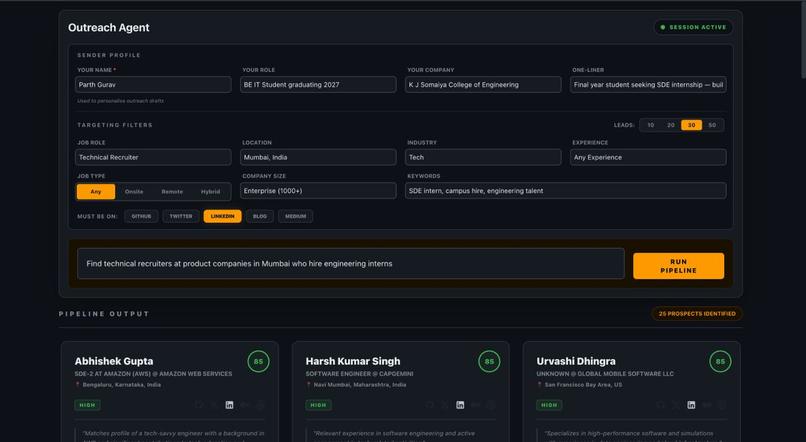Open Harsh Kumar Singh's prospect name
Screen dimensions: 806x442
(353, 361)
